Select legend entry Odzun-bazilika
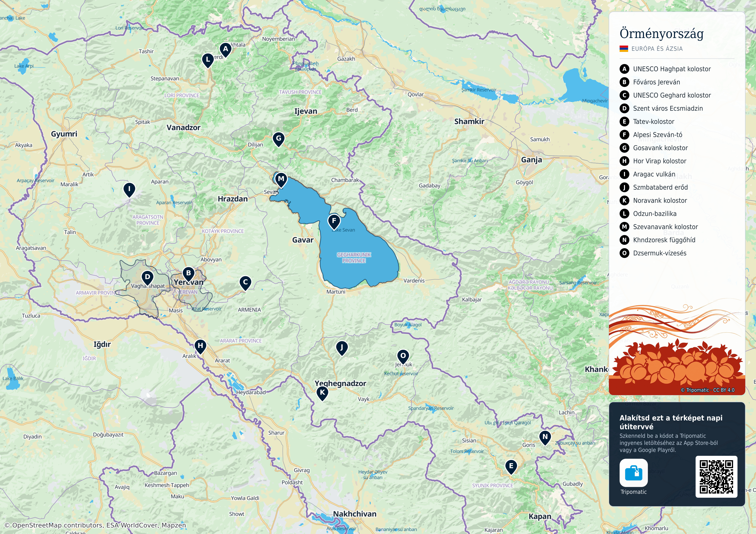 point(648,214)
